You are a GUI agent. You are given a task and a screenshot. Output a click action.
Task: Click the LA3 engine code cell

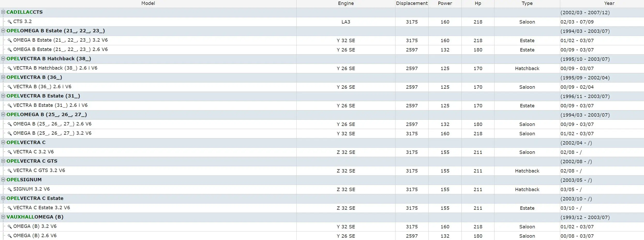346,22
